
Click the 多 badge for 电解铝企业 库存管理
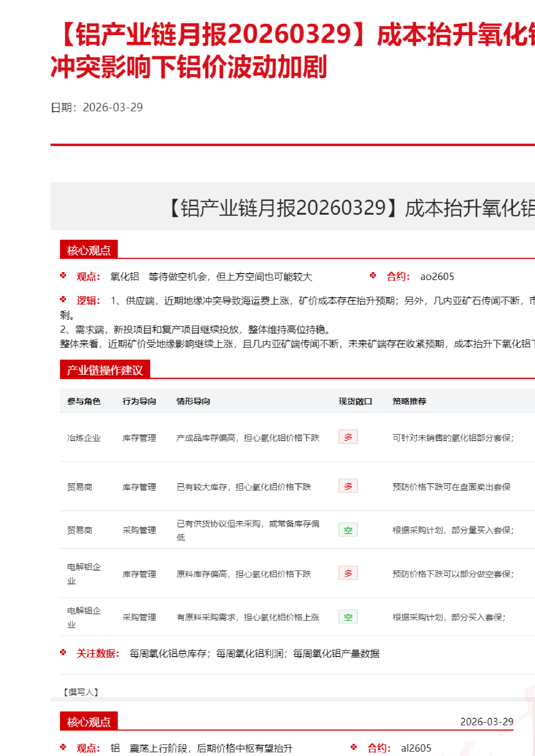point(348,573)
